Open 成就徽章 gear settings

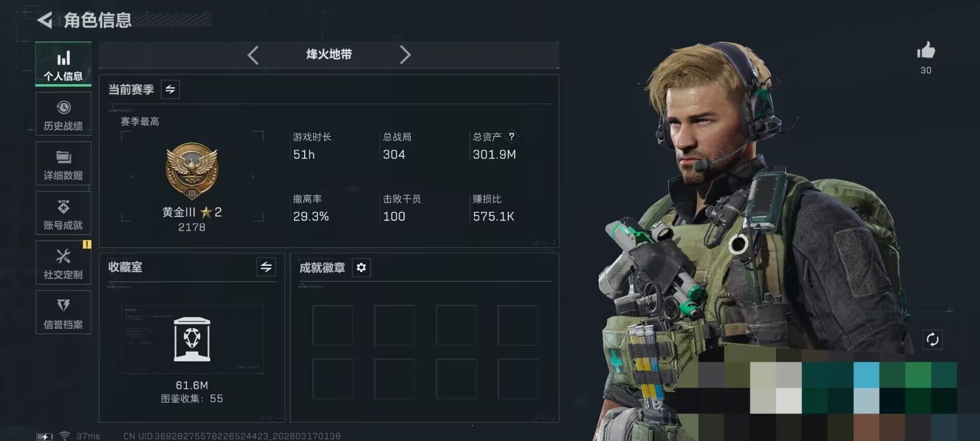coord(361,267)
